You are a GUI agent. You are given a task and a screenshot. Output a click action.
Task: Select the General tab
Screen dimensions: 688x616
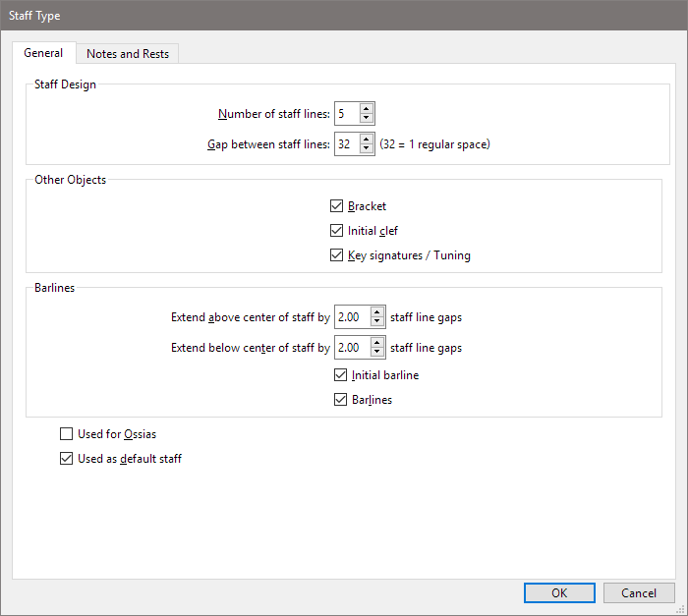coord(43,53)
